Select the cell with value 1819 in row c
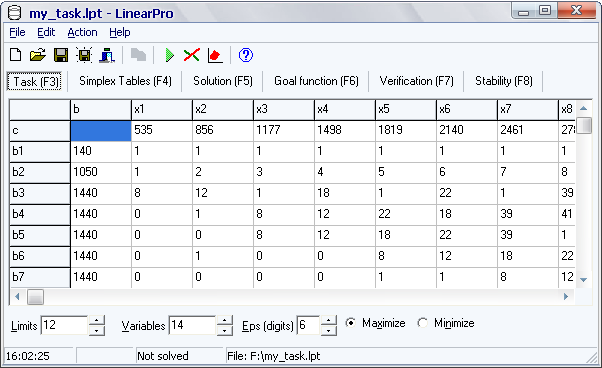 coord(406,130)
